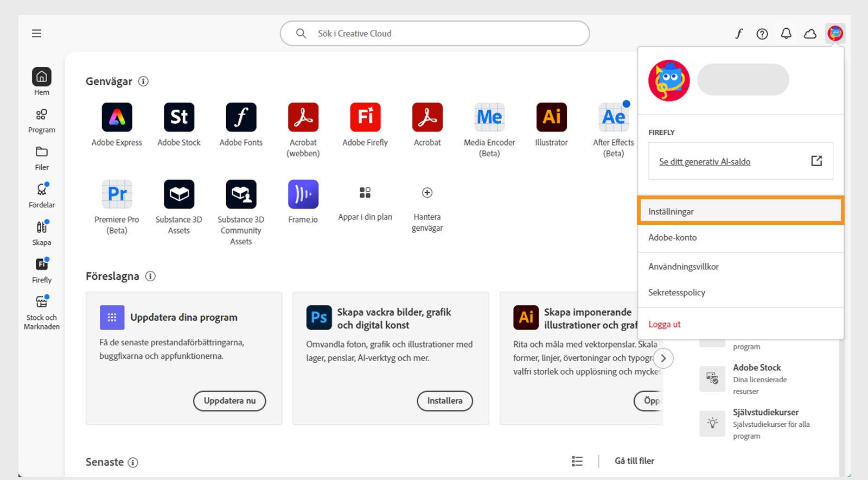Show next suggested cards with arrow
The width and height of the screenshot is (868, 480).
[663, 358]
